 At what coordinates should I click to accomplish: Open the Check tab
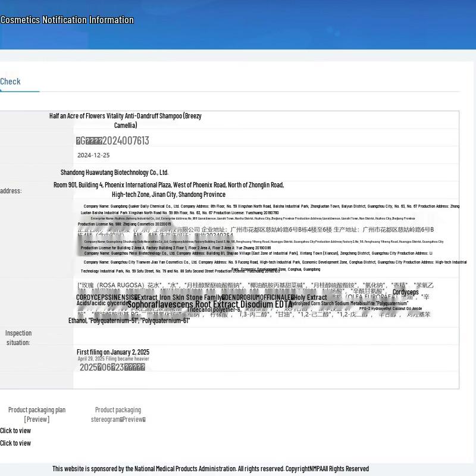coord(10,82)
